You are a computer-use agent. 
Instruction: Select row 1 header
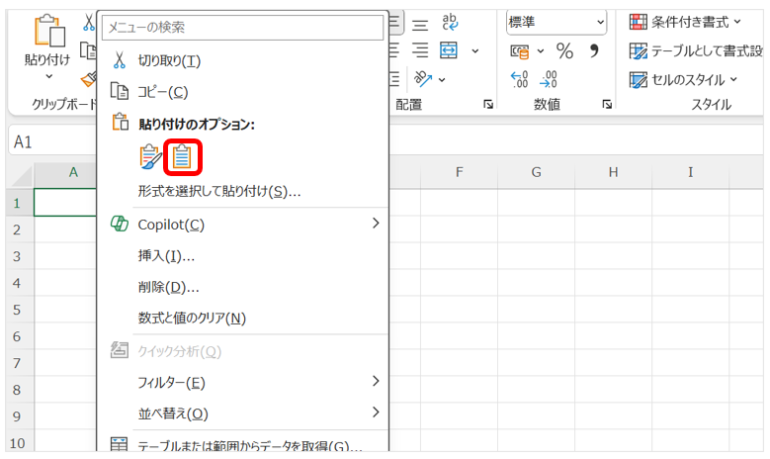20,202
